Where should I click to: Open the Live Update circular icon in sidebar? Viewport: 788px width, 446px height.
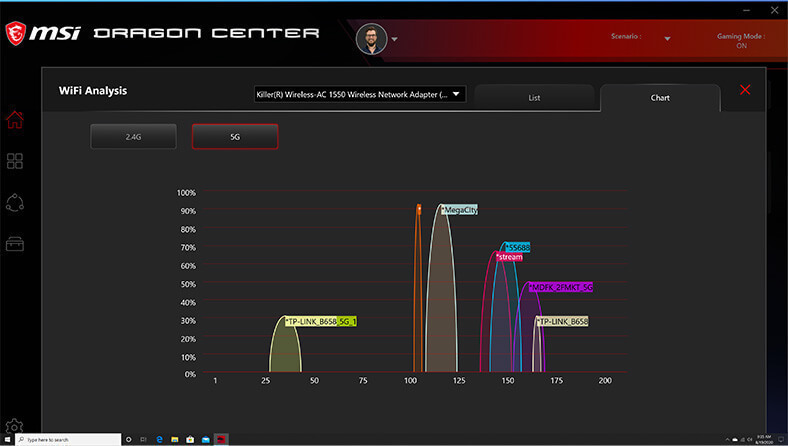tap(15, 203)
